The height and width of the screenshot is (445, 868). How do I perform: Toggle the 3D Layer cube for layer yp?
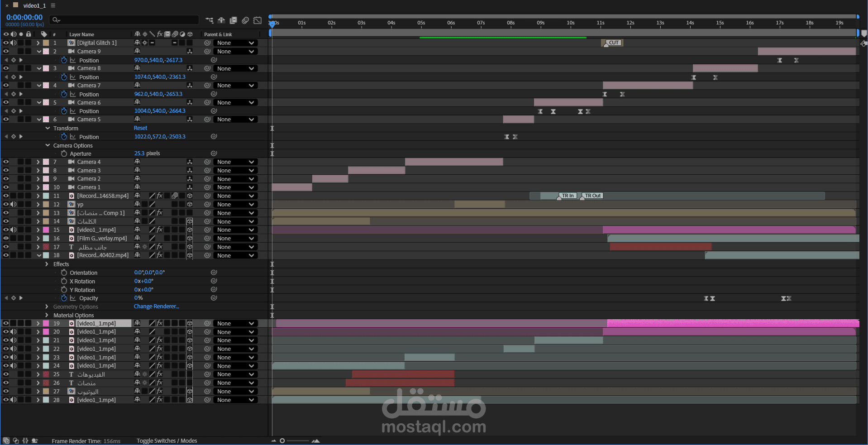click(x=190, y=205)
